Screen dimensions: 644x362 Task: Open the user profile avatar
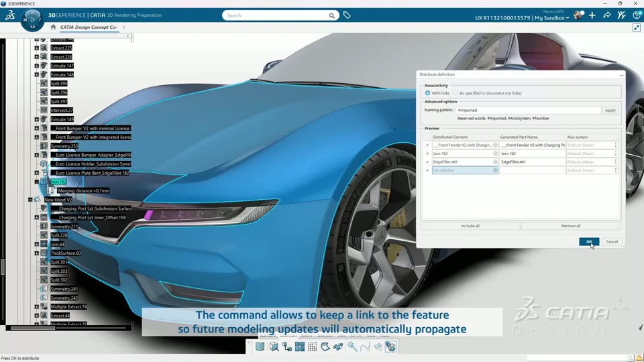578,15
